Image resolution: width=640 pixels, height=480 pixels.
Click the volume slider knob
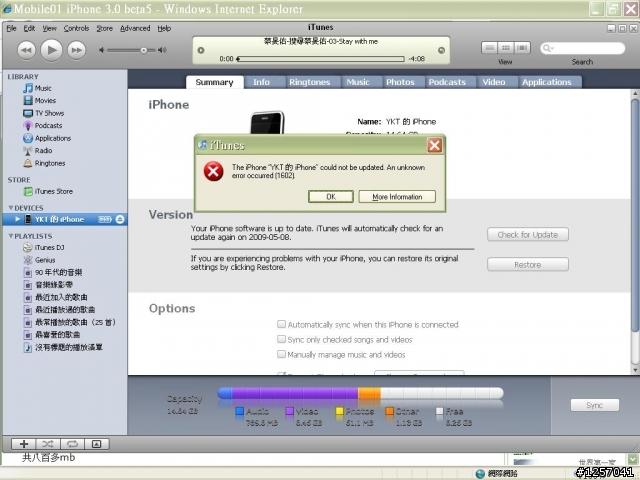(144, 50)
